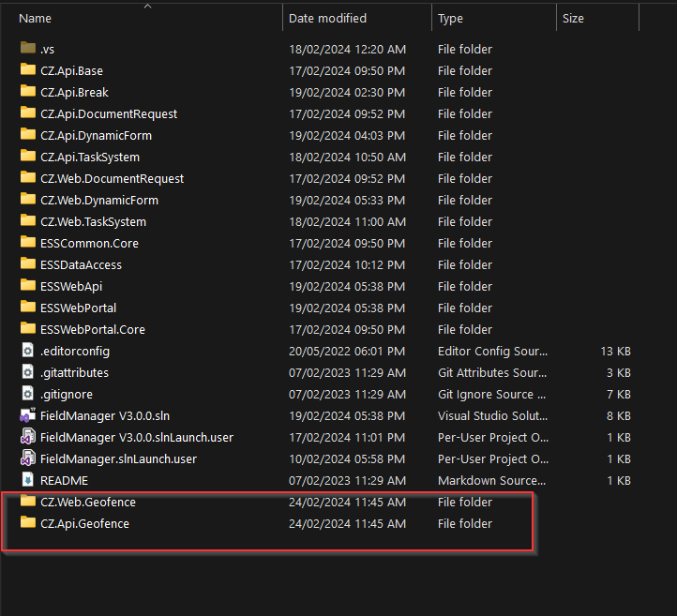
Task: Click the date 10/02/2024 05:58 PM
Action: pos(347,459)
